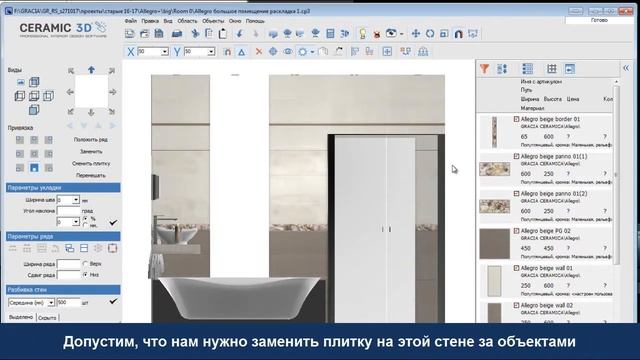Click the Paste clipboard icon
The image size is (640, 360).
(223, 34)
